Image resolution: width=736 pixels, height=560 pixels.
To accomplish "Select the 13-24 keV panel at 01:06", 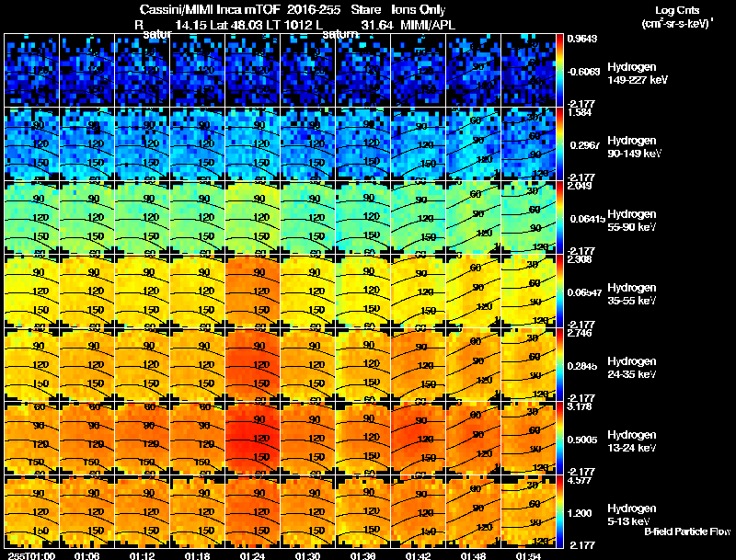I will pyautogui.click(x=86, y=438).
